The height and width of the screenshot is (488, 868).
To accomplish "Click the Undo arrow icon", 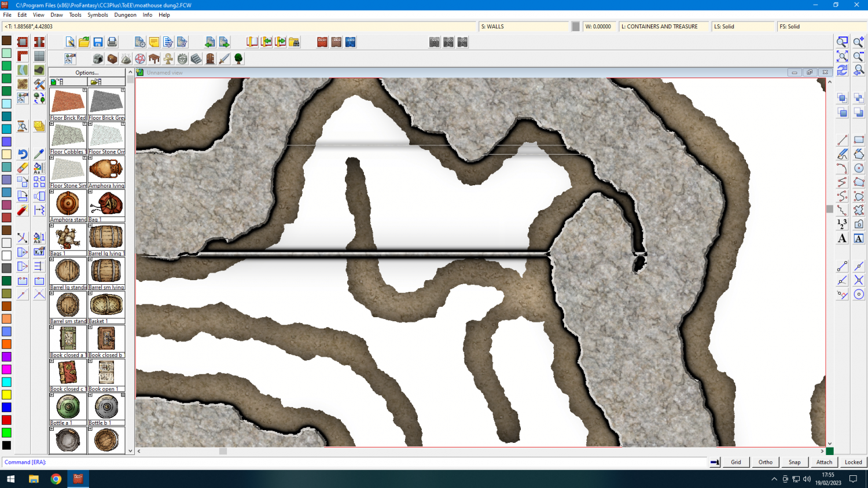I will click(x=23, y=154).
